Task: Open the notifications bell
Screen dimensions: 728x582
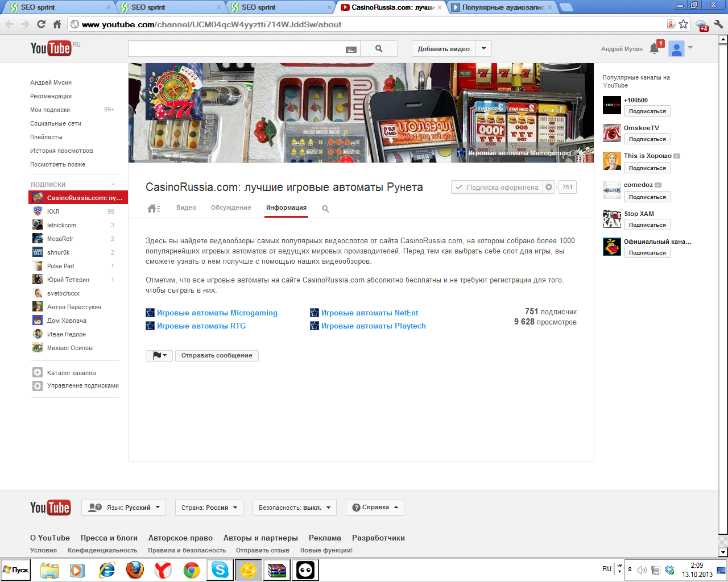Action: (654, 49)
